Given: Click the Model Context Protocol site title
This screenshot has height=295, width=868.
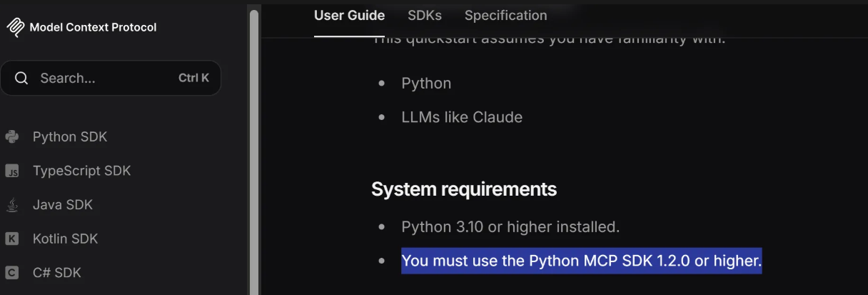Looking at the screenshot, I should pyautogui.click(x=93, y=28).
